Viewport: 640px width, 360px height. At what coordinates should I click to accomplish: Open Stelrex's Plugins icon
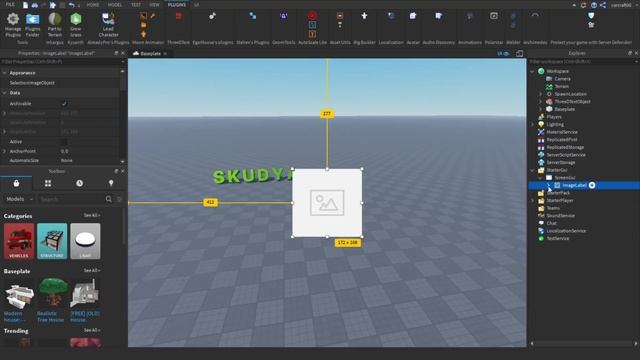253,16
